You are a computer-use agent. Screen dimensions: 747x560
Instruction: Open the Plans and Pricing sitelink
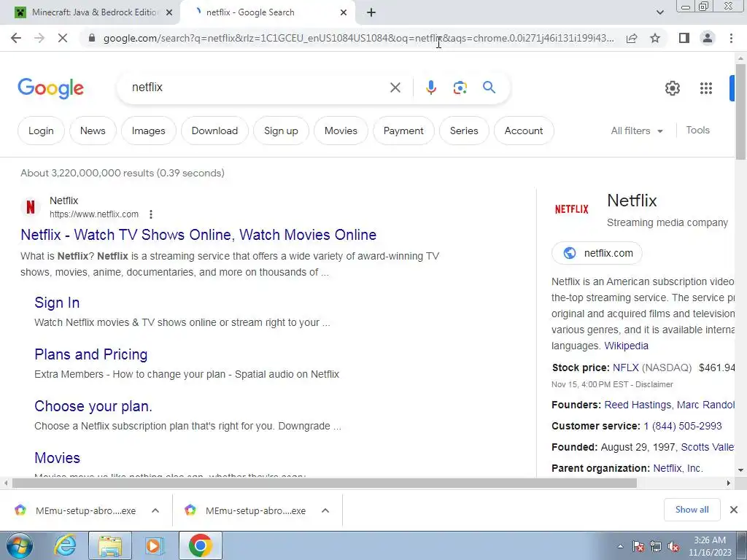pos(90,354)
